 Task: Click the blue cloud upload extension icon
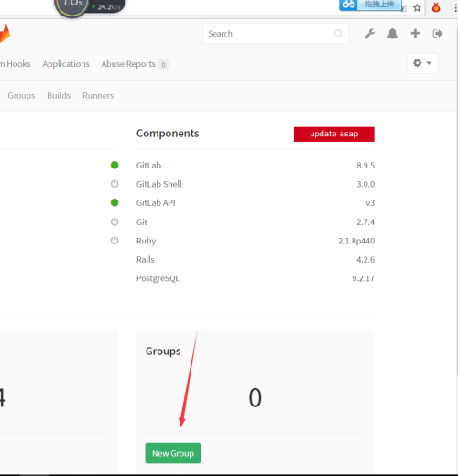[348, 5]
